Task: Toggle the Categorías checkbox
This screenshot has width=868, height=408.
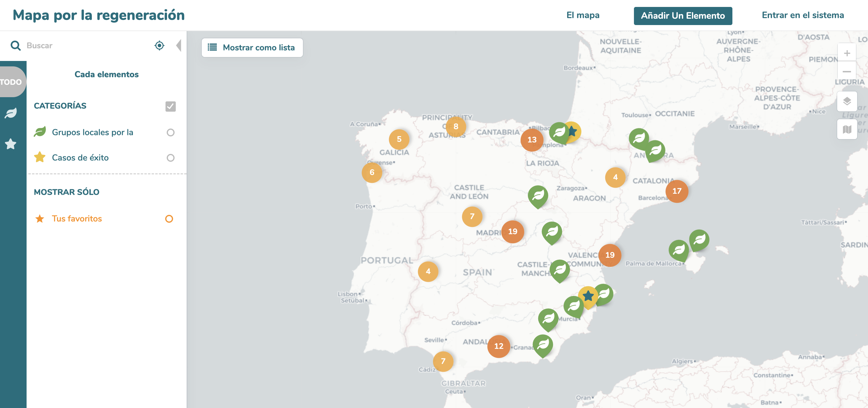Action: tap(171, 106)
